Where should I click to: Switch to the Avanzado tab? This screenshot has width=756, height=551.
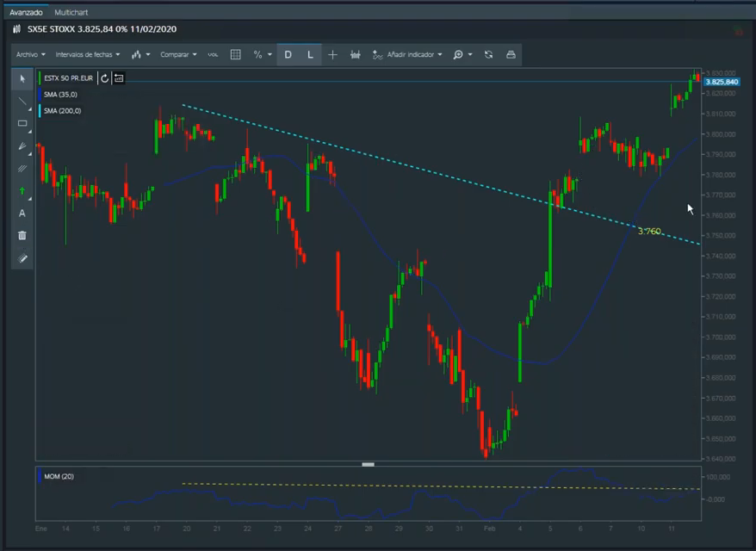pos(26,13)
